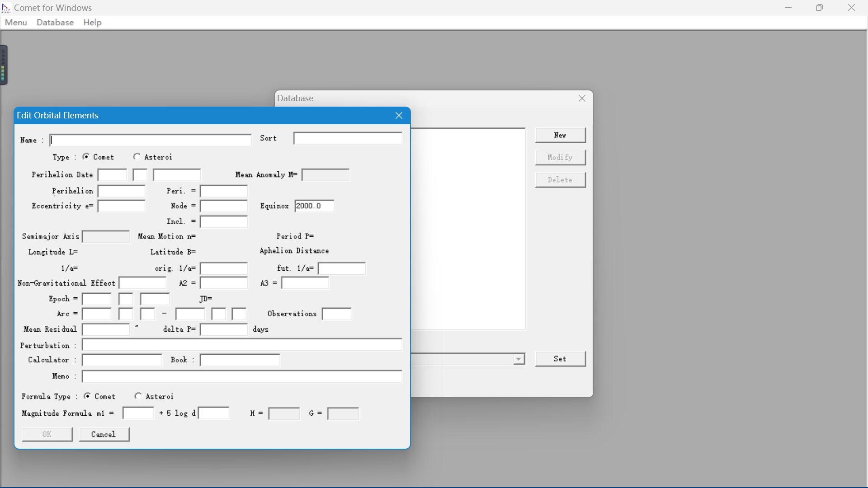
Task: Click the Perihelion Date year field
Action: click(x=112, y=175)
